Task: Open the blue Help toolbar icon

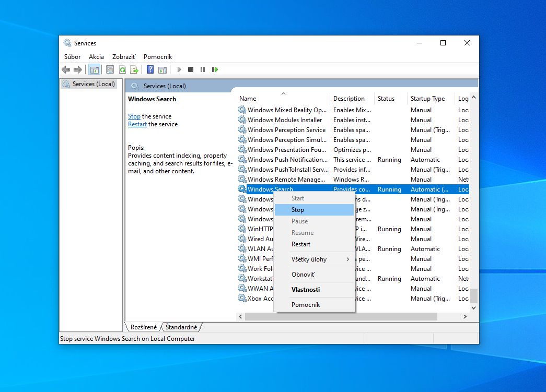Action: click(x=150, y=69)
